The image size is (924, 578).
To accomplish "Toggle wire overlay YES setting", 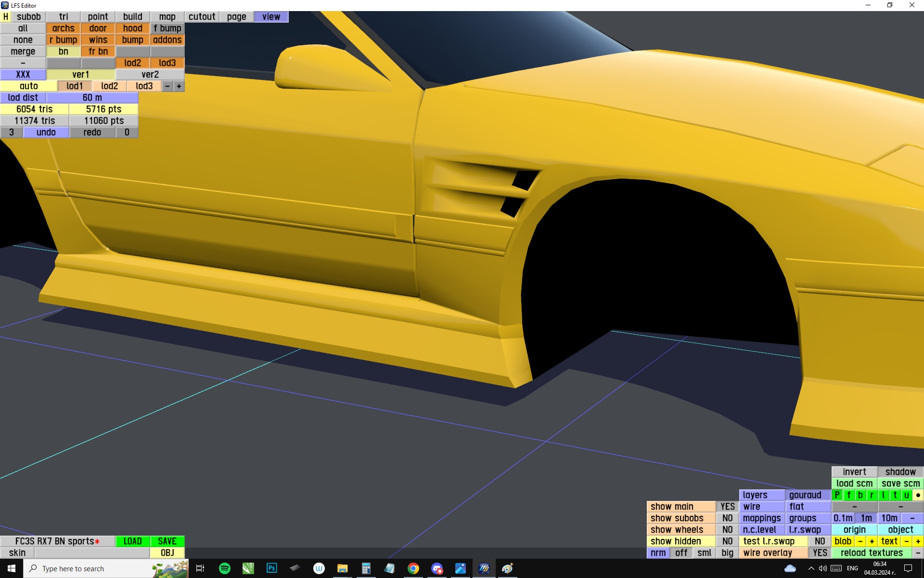I will (820, 553).
